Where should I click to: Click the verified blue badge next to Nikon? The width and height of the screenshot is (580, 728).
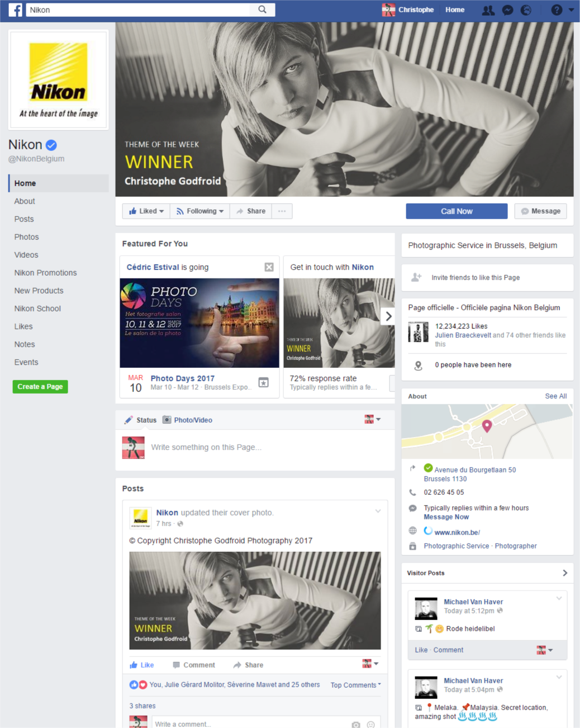click(x=51, y=145)
